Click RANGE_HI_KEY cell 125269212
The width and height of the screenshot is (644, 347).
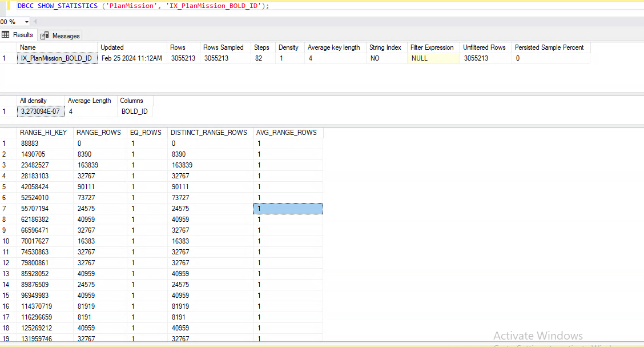pyautogui.click(x=45, y=328)
